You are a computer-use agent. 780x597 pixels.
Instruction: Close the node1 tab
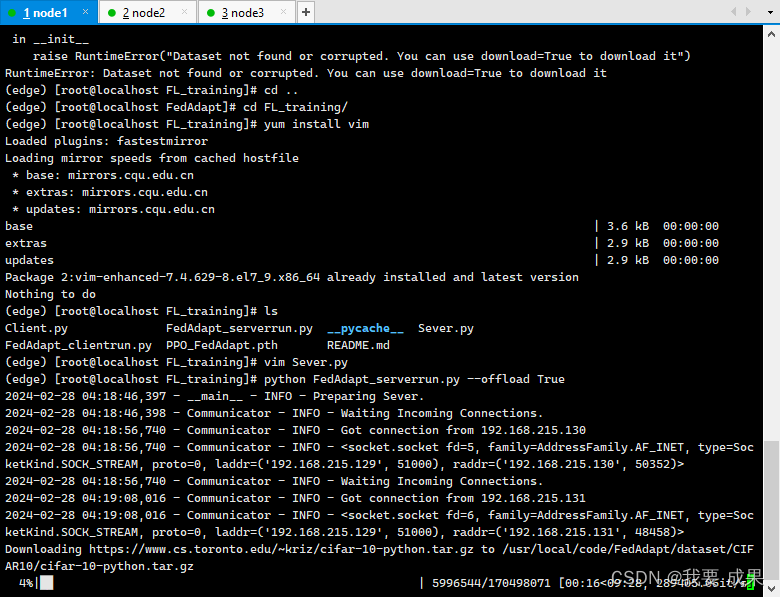(87, 12)
